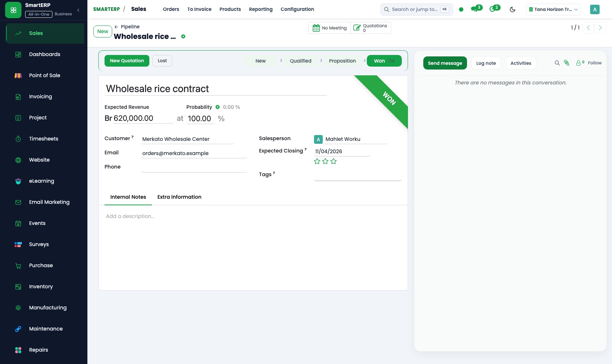Open eLearning module

45,181
